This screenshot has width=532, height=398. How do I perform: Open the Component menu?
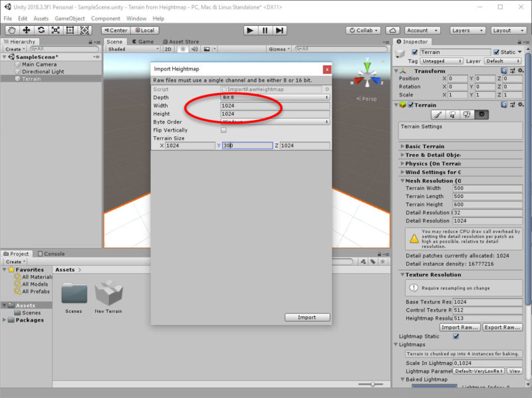point(106,19)
